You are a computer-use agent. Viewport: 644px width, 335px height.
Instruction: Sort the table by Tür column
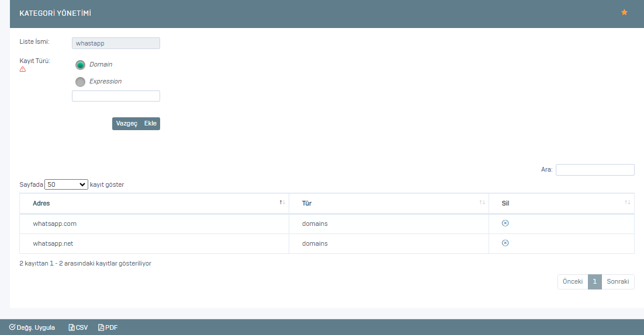(x=389, y=203)
